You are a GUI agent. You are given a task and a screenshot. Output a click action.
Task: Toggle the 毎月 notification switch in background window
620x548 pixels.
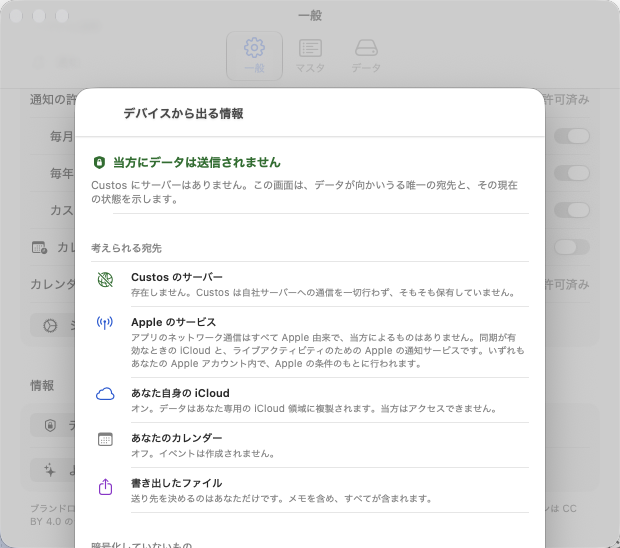point(572,136)
